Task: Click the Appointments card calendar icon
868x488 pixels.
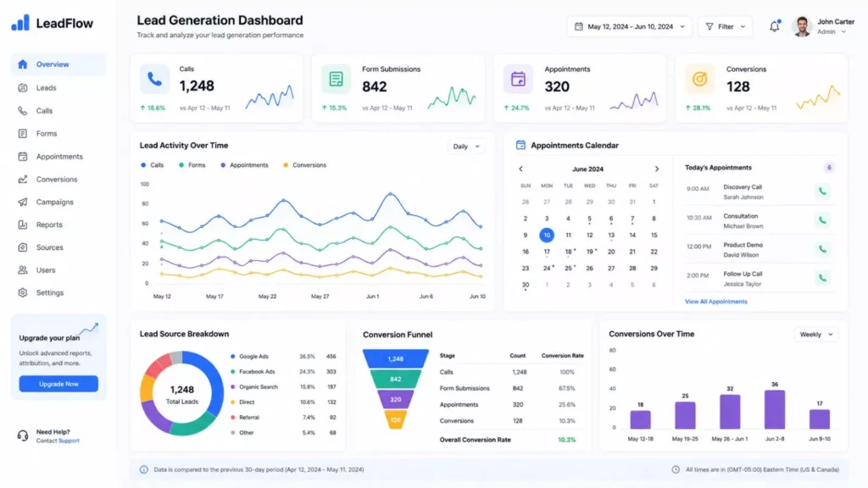Action: pyautogui.click(x=518, y=79)
